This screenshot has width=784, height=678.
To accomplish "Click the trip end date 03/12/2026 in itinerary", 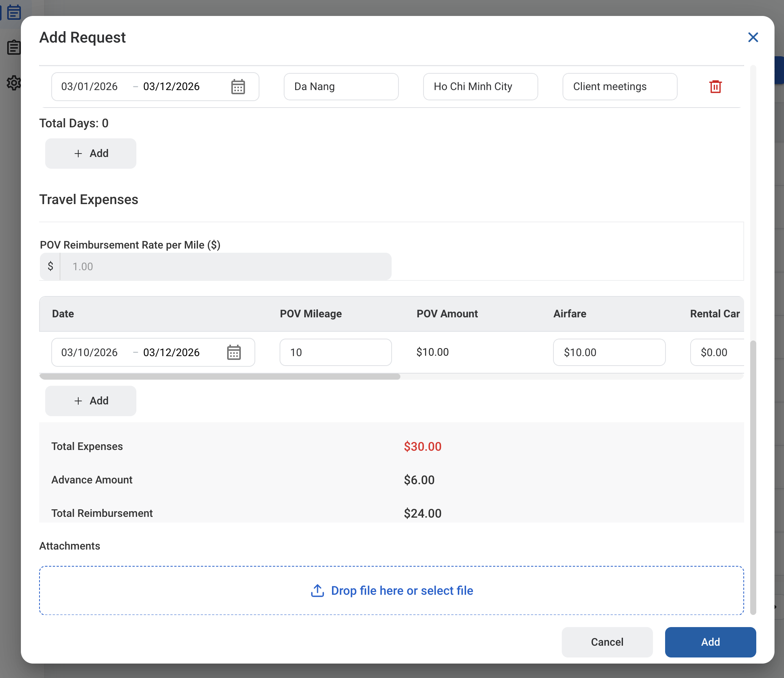I will pyautogui.click(x=171, y=87).
